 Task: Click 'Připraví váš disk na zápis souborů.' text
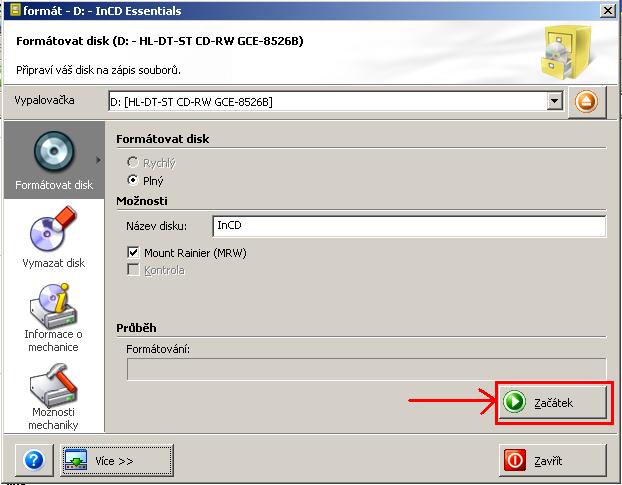click(98, 70)
